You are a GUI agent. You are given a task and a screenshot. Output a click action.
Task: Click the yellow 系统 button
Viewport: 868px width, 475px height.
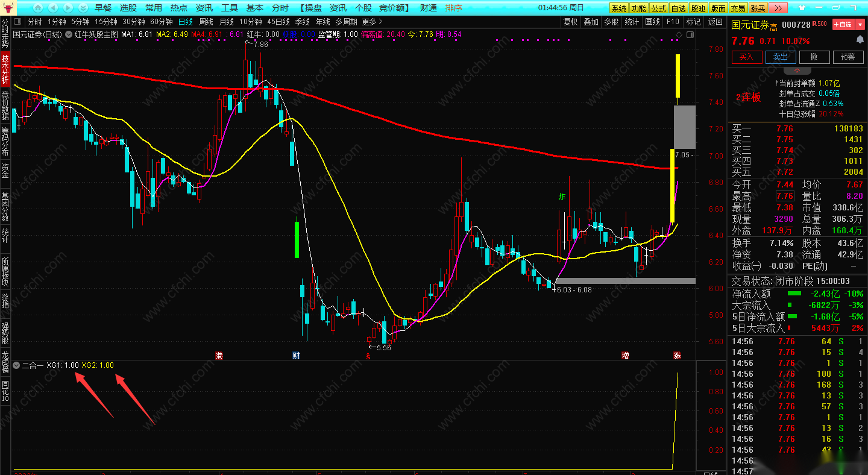coord(619,8)
